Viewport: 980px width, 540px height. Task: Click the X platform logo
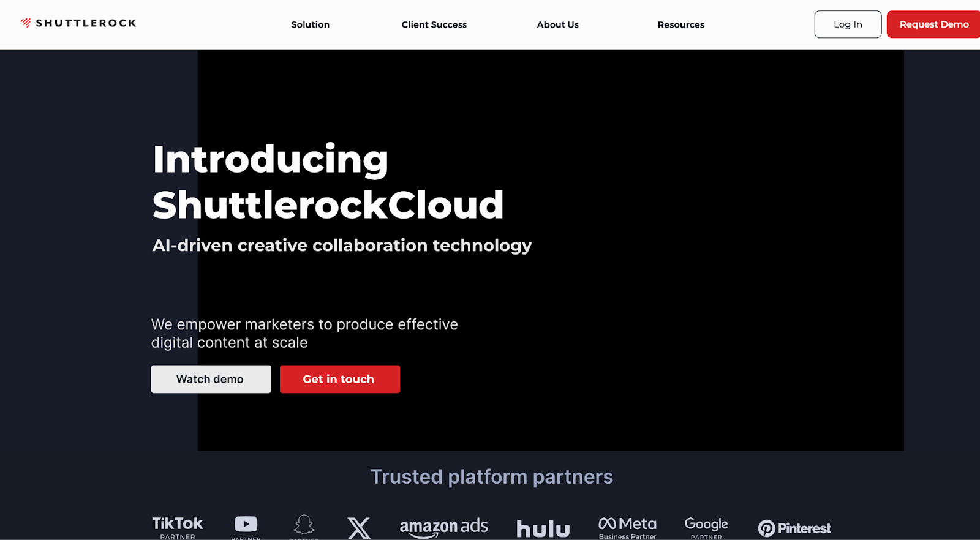tap(359, 528)
